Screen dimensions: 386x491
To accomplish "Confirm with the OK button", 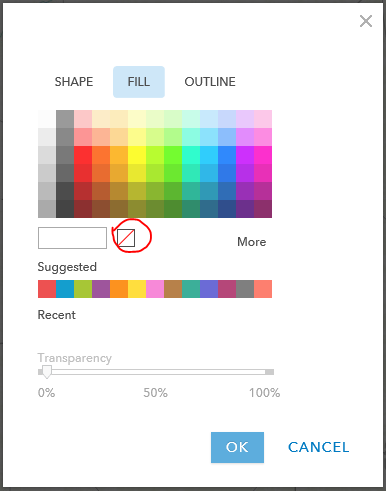I will 237,447.
